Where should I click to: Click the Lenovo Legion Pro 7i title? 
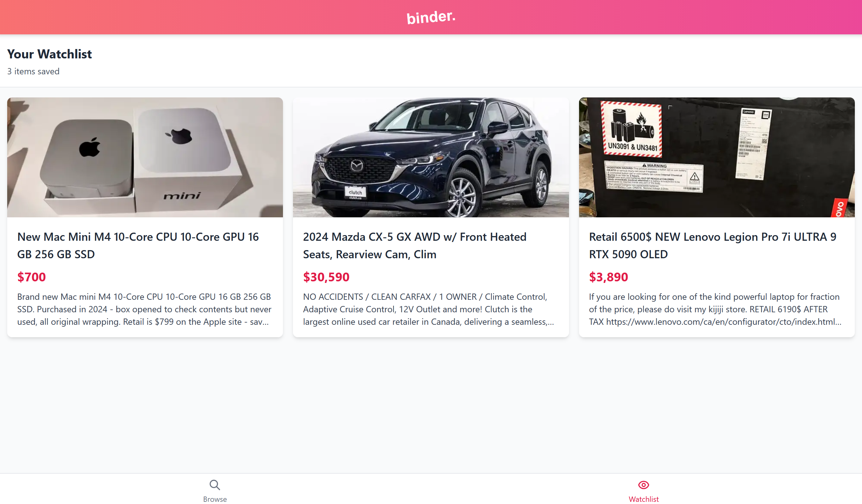click(712, 245)
